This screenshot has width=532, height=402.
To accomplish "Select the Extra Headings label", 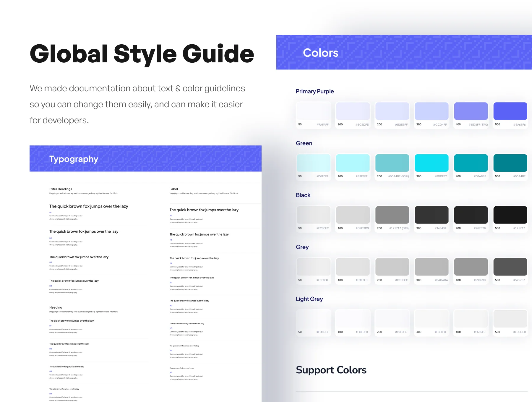I will (x=61, y=189).
